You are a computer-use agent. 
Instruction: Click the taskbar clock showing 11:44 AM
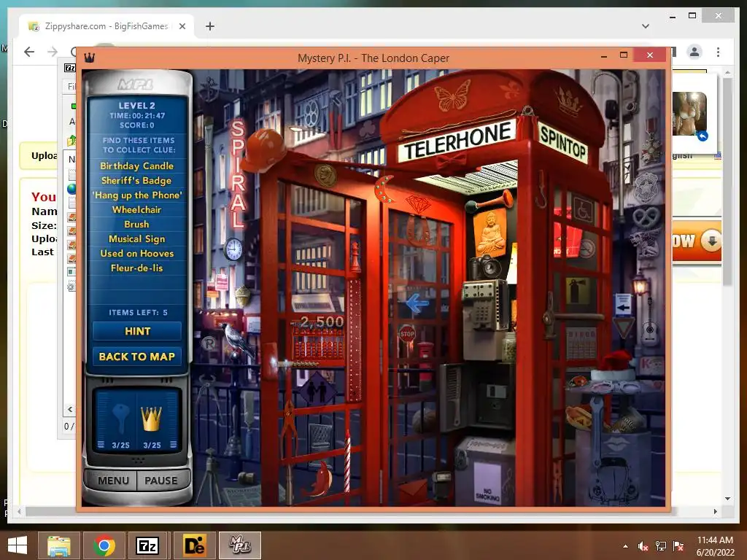coord(715,546)
